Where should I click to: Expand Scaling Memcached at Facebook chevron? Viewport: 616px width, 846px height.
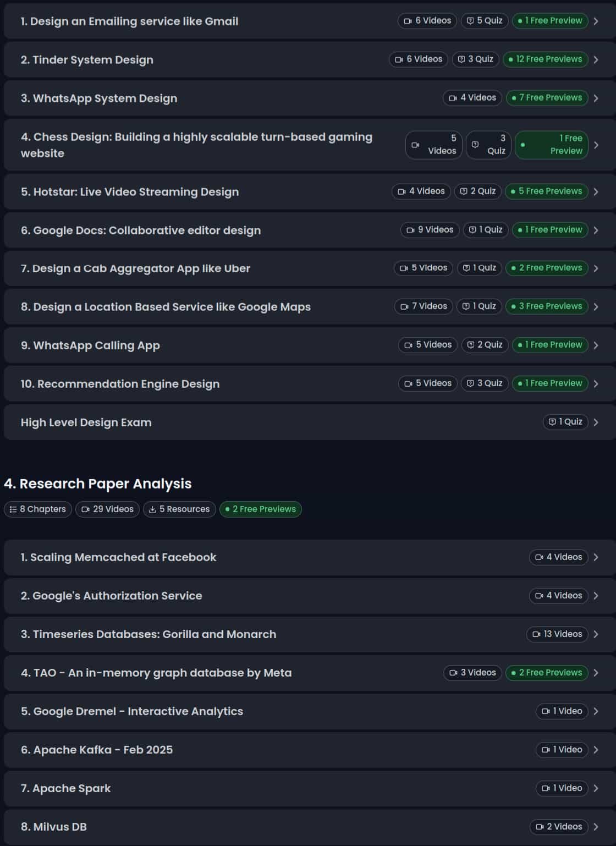596,557
